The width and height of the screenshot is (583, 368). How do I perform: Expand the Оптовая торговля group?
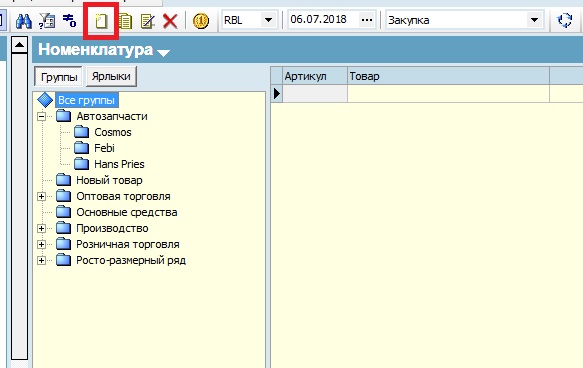(x=42, y=196)
